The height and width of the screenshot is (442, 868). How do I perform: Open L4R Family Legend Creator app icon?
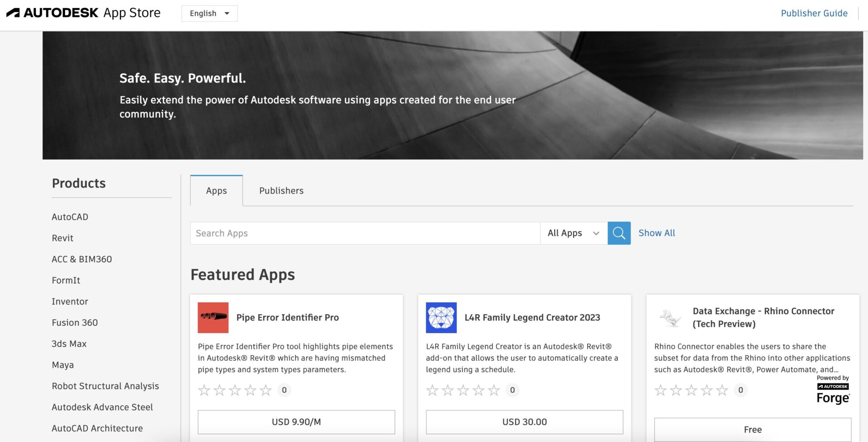(441, 318)
